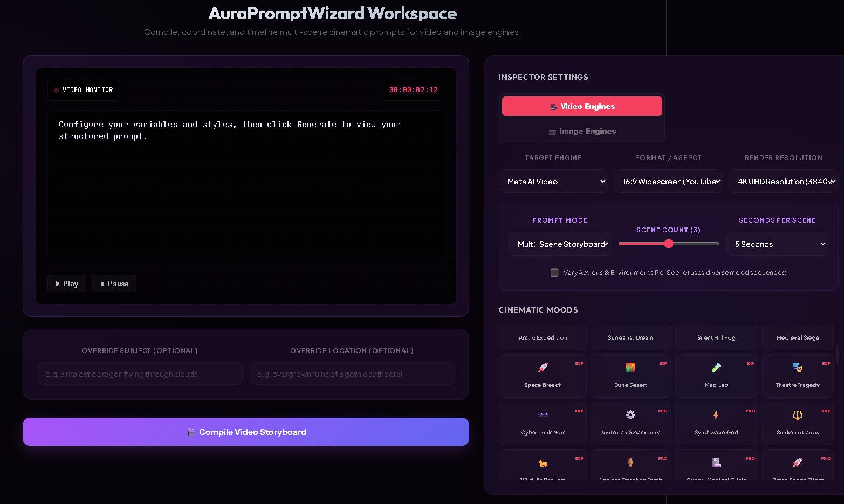Click the Cinematic Moods scrollbar

(838, 356)
